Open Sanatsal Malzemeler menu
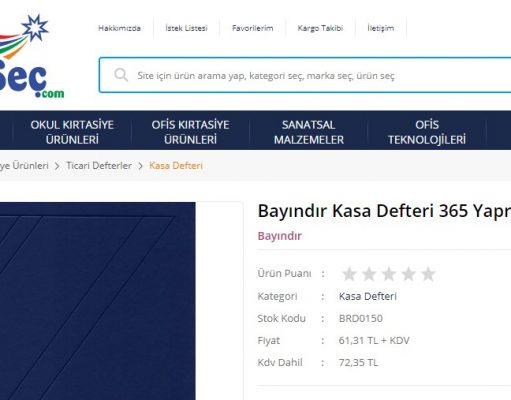The height and width of the screenshot is (400, 511). (x=309, y=132)
